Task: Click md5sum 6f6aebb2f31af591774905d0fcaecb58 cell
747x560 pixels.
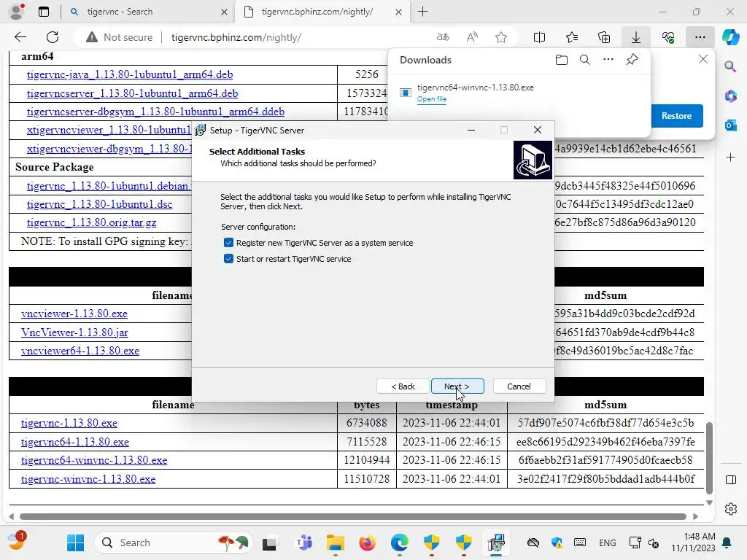Action: [x=605, y=461]
